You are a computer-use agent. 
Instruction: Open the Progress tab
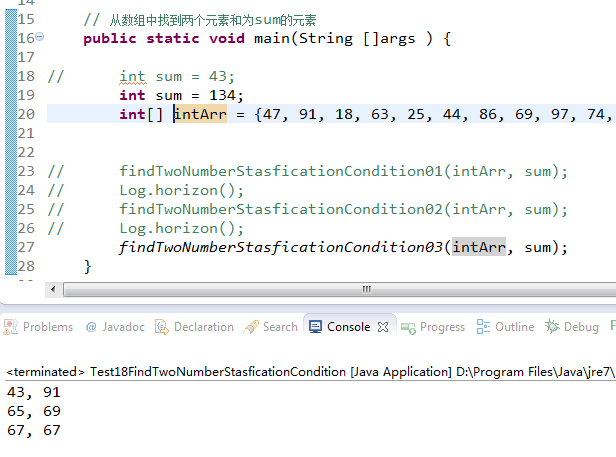pos(433,327)
